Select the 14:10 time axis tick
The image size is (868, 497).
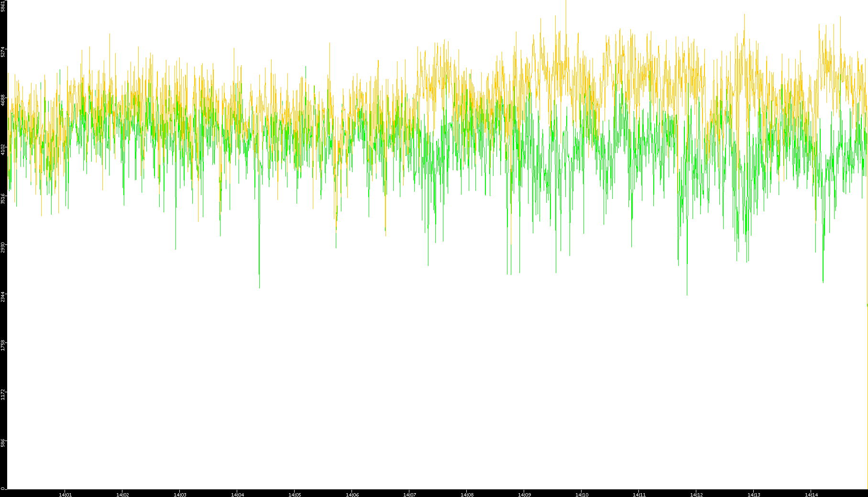click(582, 494)
